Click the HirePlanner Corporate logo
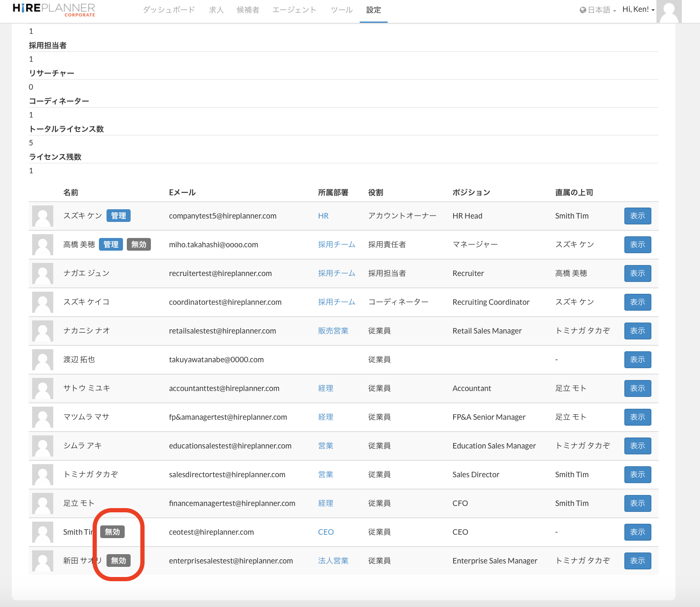 [54, 10]
